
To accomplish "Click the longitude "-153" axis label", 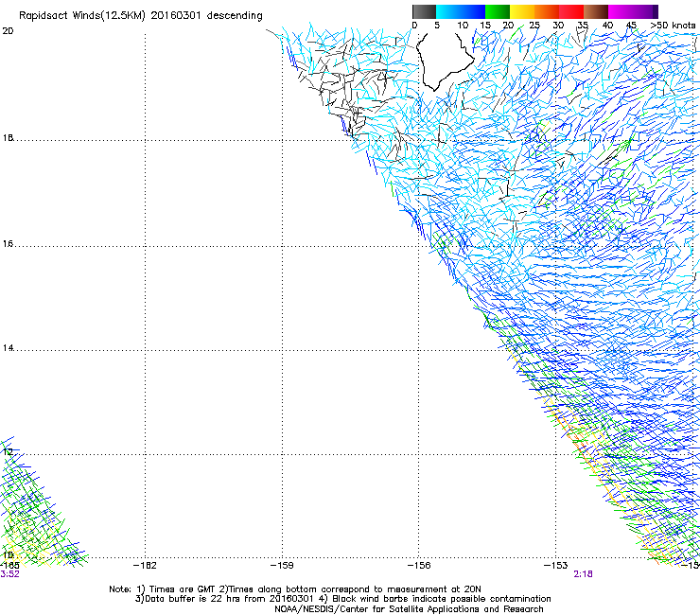I will click(x=556, y=566).
